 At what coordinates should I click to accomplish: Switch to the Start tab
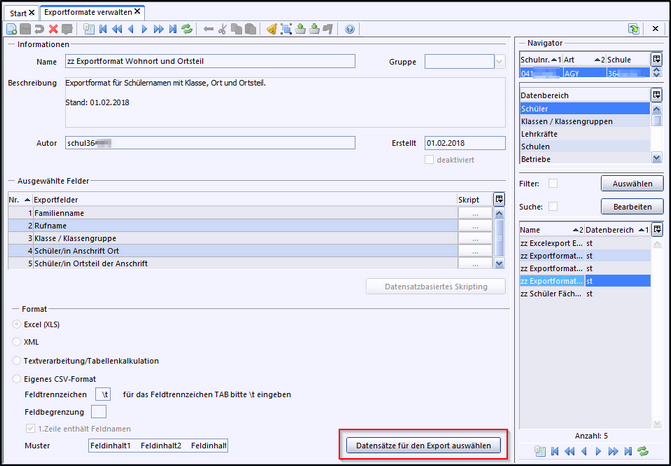(19, 12)
